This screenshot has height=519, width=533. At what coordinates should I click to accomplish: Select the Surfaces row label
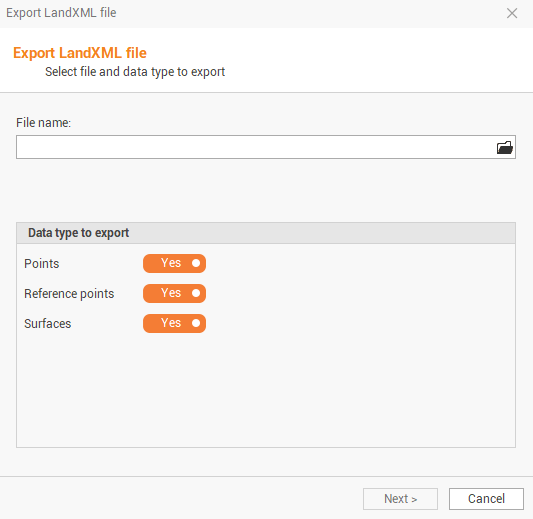tap(48, 324)
